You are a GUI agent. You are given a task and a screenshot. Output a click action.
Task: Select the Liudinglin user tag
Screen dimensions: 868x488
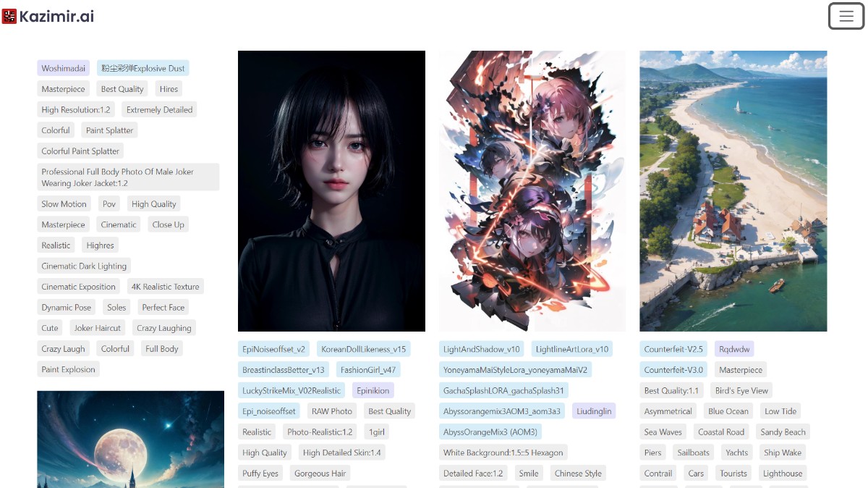click(594, 411)
